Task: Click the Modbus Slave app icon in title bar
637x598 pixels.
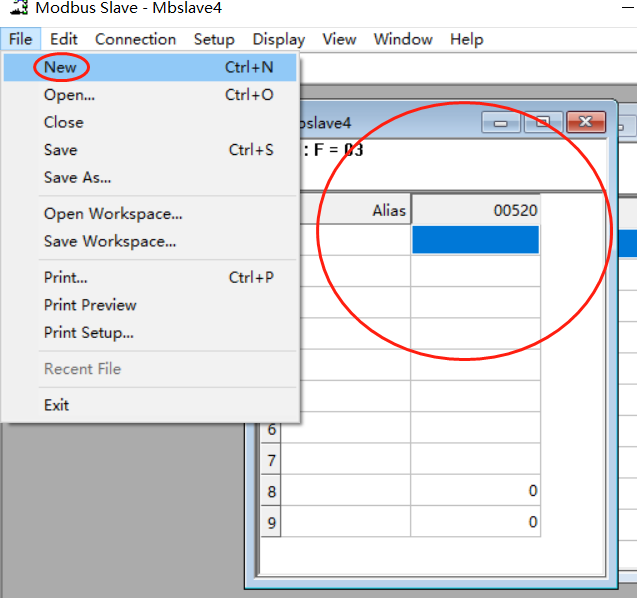Action: pos(17,8)
